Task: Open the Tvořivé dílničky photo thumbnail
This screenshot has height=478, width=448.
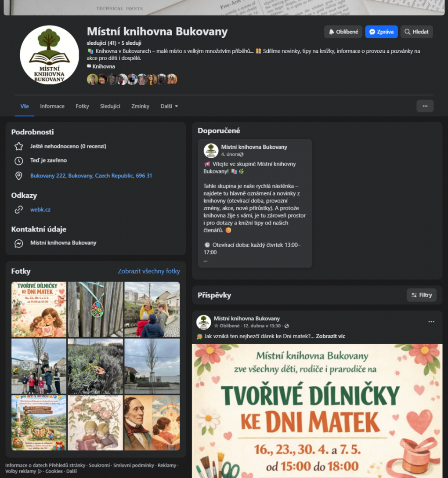Action: pos(39,309)
